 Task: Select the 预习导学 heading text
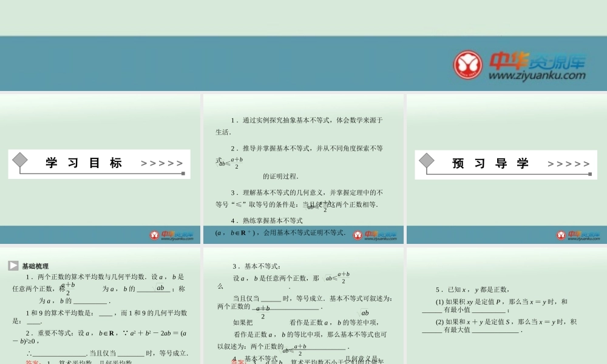pyautogui.click(x=490, y=163)
